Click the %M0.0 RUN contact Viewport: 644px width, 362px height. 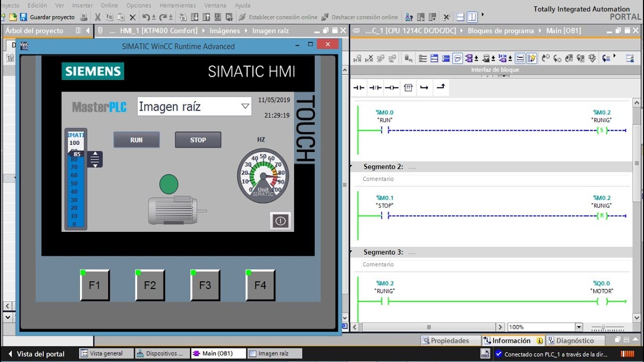click(x=384, y=131)
